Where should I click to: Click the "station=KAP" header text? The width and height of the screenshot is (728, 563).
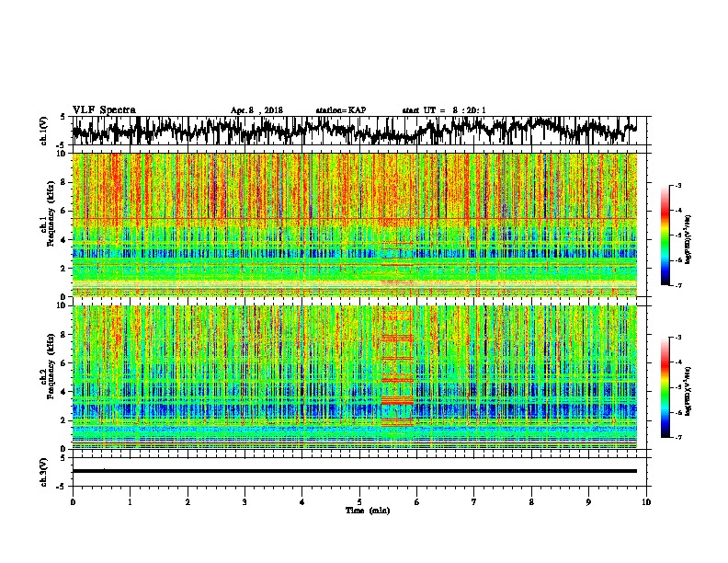341,110
